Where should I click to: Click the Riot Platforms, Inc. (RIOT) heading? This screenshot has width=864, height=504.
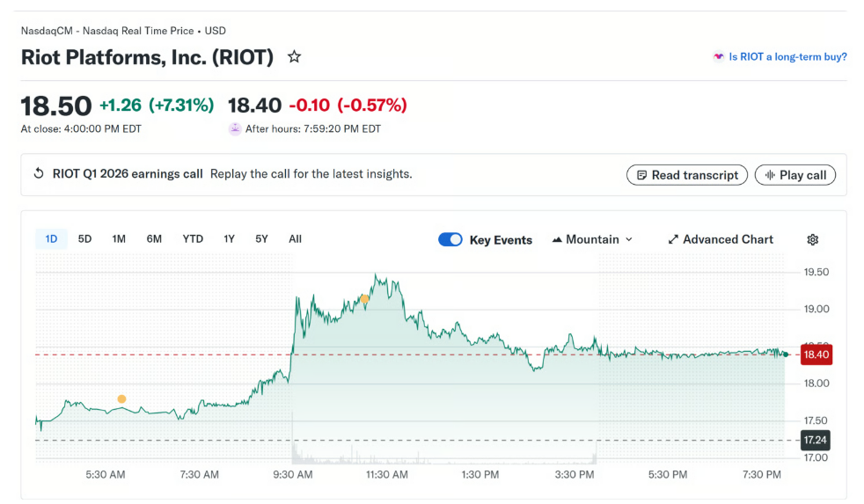[x=147, y=57]
